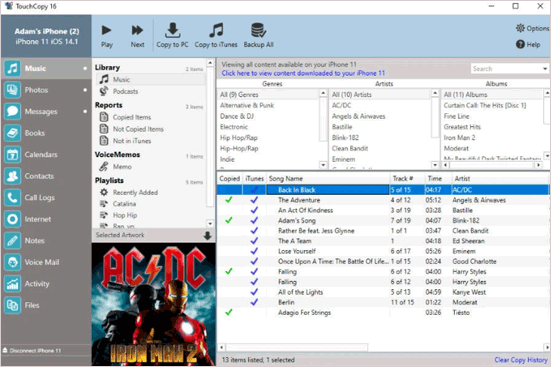The width and height of the screenshot is (551, 367).
Task: Open the Contacts sidebar section
Action: tap(46, 176)
